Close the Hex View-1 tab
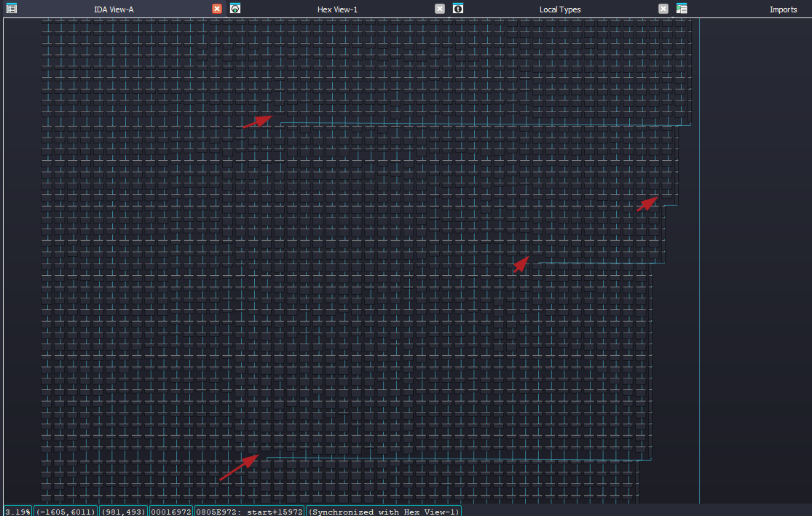812x516 pixels. point(440,9)
